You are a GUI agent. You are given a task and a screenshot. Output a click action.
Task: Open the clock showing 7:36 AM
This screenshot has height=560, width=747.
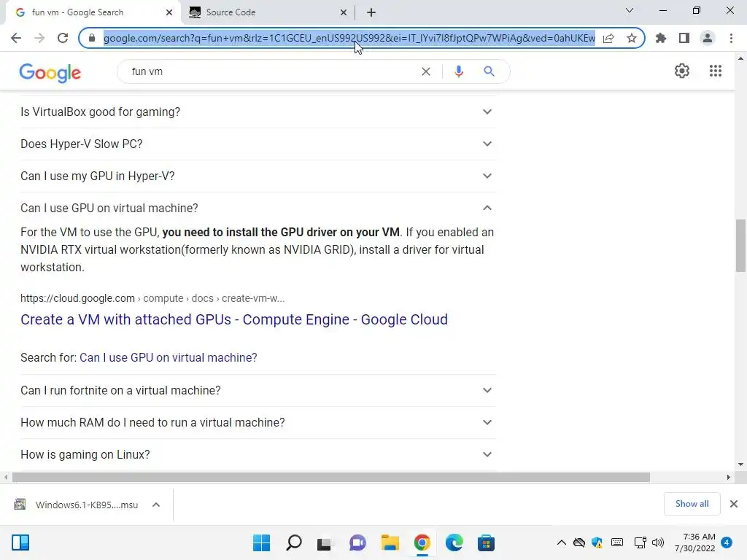coord(695,542)
